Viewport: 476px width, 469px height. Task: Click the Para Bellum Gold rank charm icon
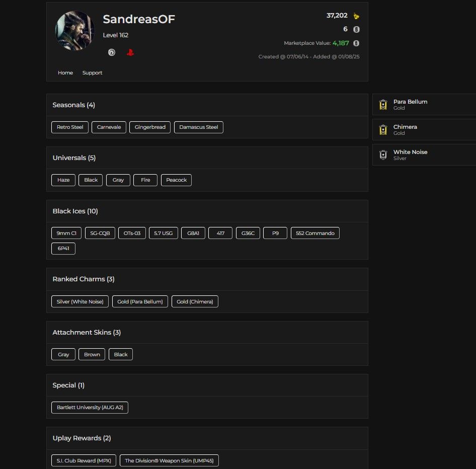[383, 105]
